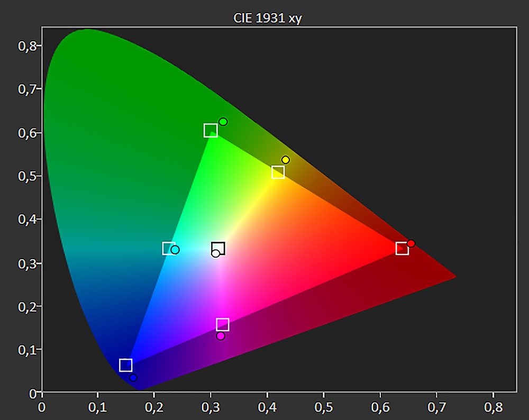This screenshot has height=420, width=529.
Task: Select the cyan target square marker
Action: [168, 248]
